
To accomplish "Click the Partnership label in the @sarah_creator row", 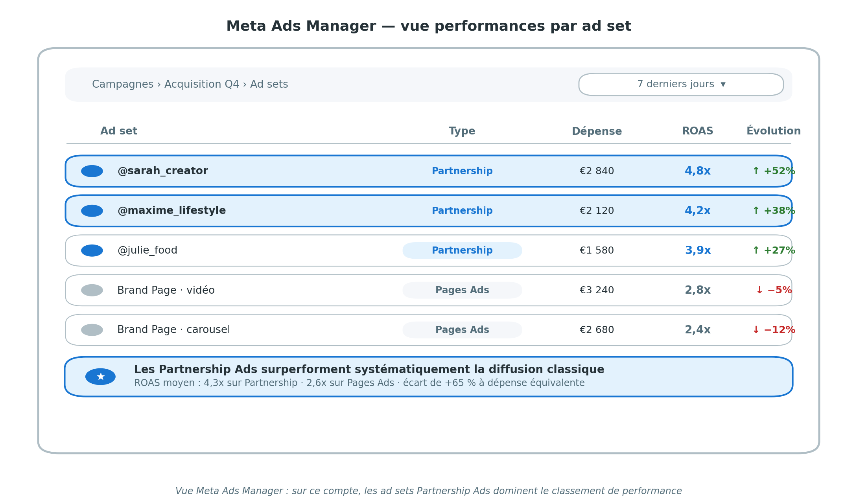I will pyautogui.click(x=462, y=171).
